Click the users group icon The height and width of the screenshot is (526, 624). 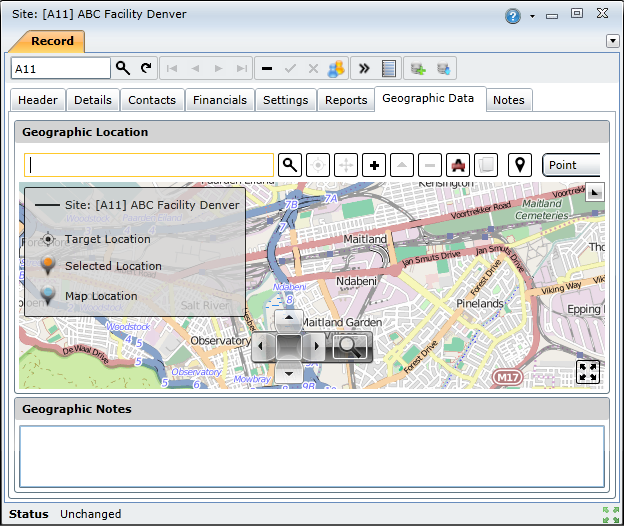pyautogui.click(x=336, y=68)
